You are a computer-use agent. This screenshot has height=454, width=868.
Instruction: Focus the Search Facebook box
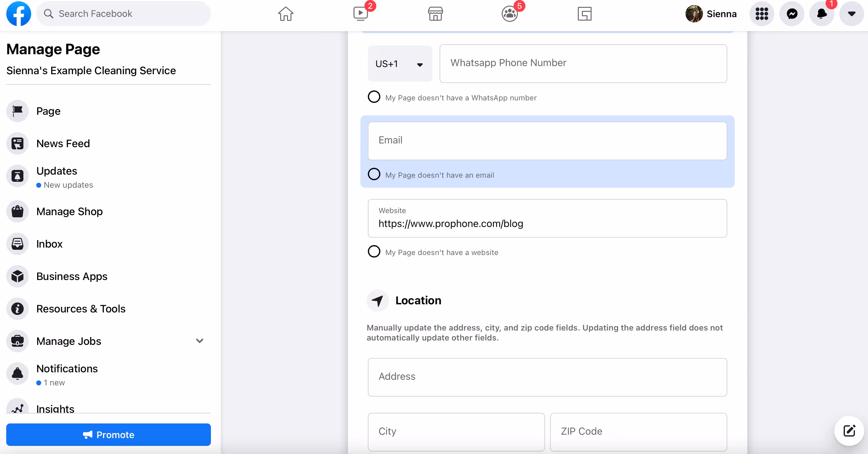point(123,14)
